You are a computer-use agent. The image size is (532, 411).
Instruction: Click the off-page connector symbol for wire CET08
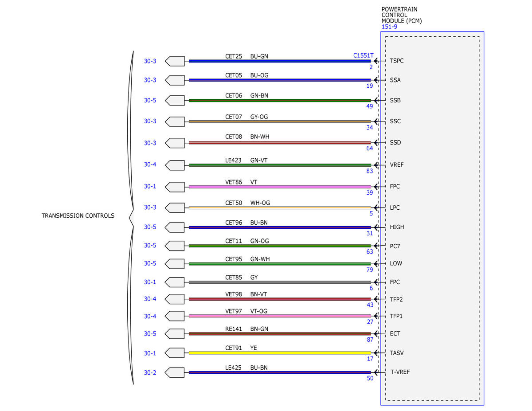pos(175,143)
